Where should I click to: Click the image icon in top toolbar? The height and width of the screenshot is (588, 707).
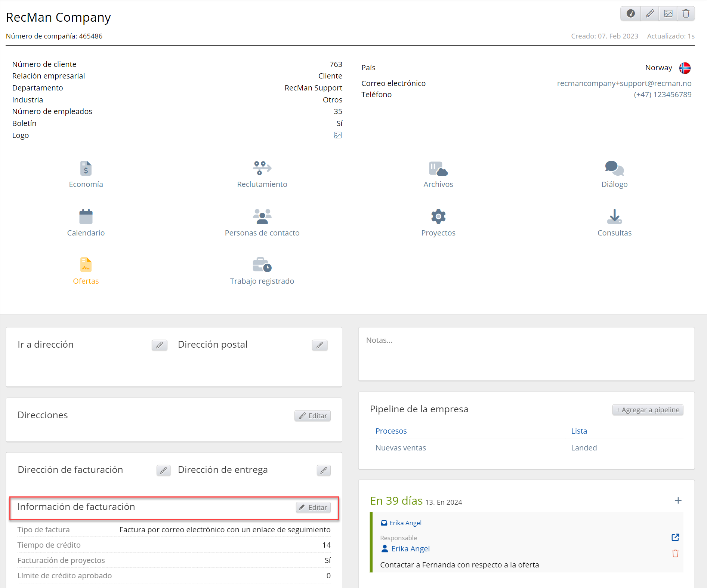click(668, 14)
